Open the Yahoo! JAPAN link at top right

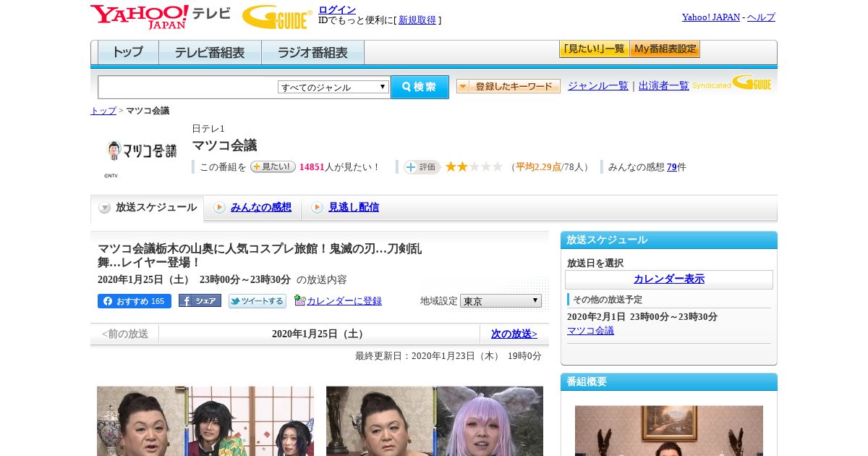(711, 17)
